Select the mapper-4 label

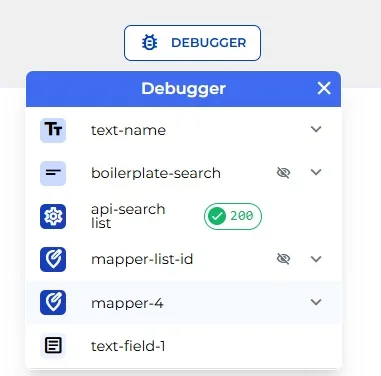pos(127,303)
